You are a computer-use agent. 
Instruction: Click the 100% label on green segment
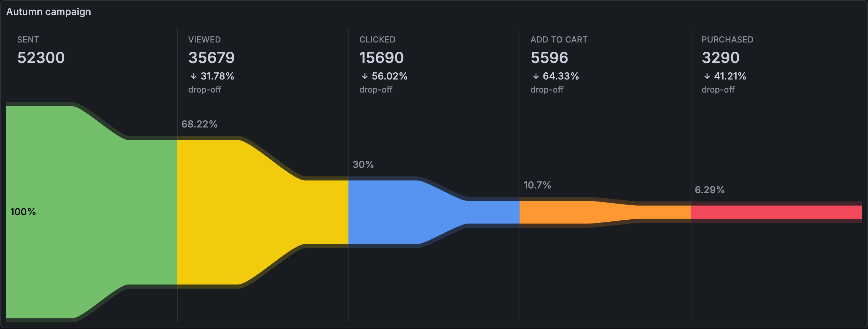23,212
